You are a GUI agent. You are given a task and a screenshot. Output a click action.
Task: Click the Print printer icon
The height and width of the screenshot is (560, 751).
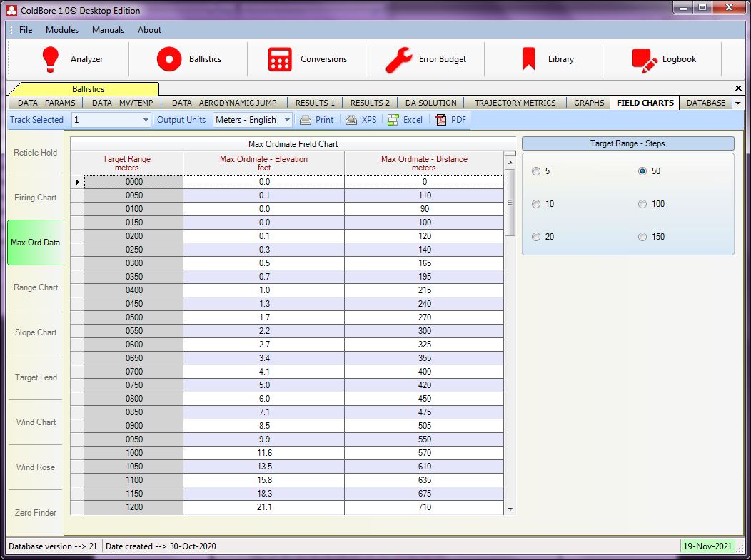tap(306, 120)
